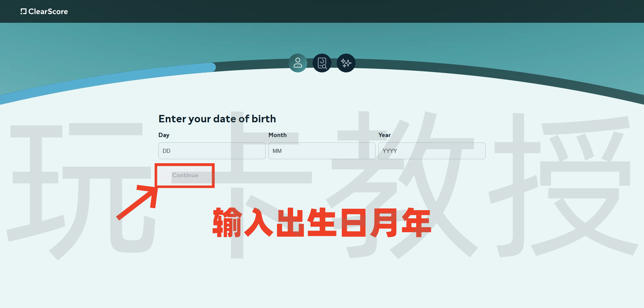Click the Year field label
This screenshot has height=308, width=644.
(x=384, y=135)
